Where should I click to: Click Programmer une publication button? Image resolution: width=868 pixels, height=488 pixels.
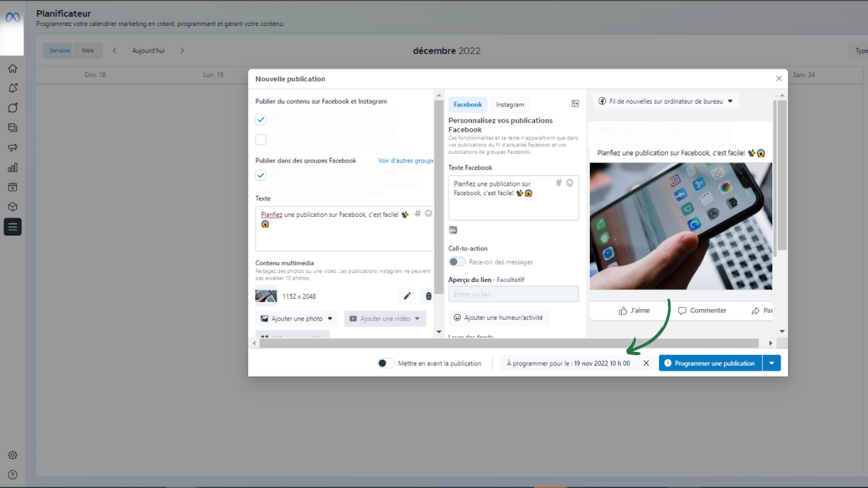pyautogui.click(x=711, y=363)
